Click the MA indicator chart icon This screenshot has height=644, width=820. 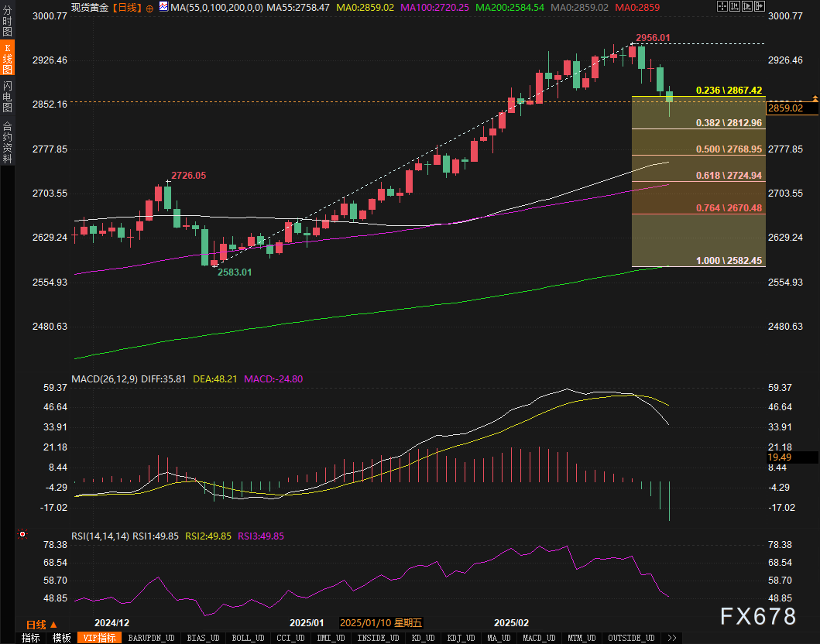point(163,7)
